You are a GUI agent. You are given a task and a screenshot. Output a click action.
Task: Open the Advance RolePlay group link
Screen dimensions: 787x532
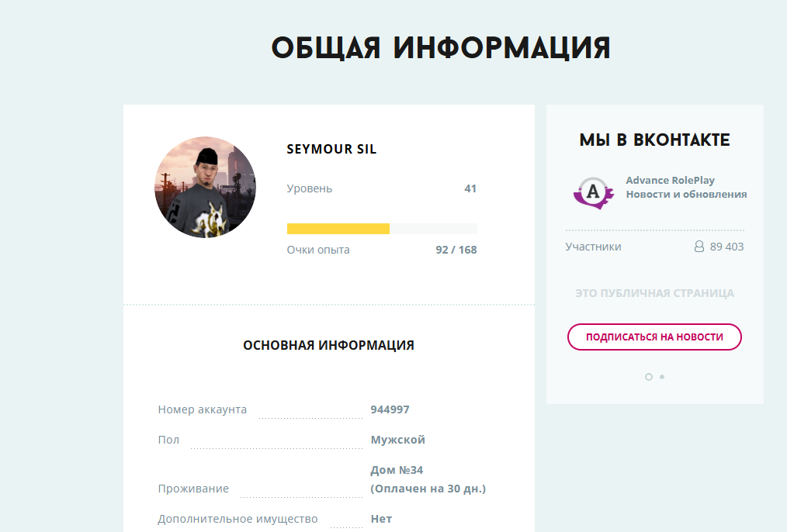[x=670, y=180]
